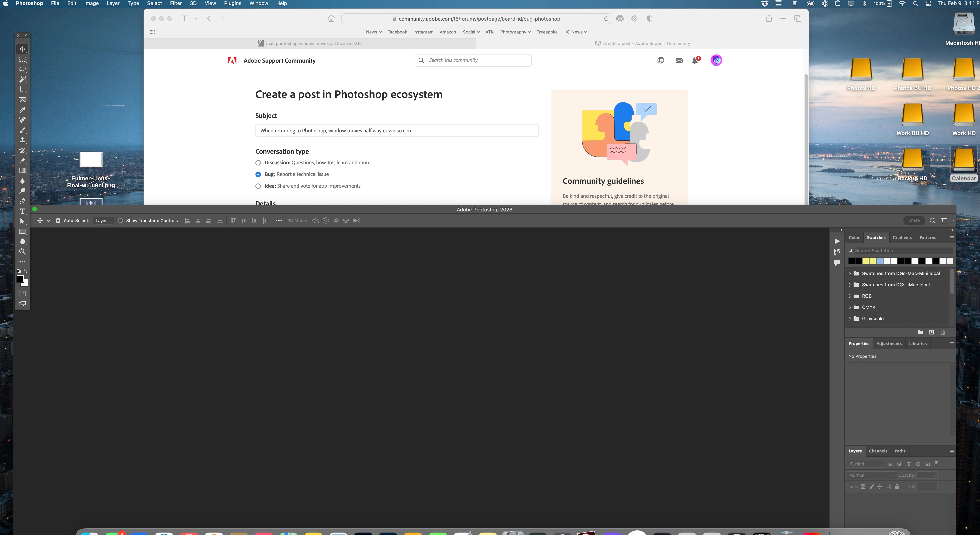Image resolution: width=980 pixels, height=535 pixels.
Task: Select the Zoom tool
Action: 22,252
